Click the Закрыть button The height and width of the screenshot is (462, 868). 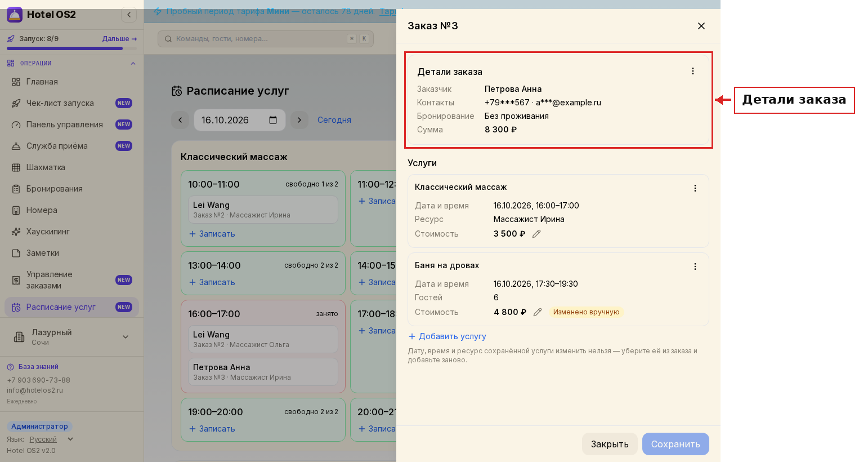tap(610, 444)
